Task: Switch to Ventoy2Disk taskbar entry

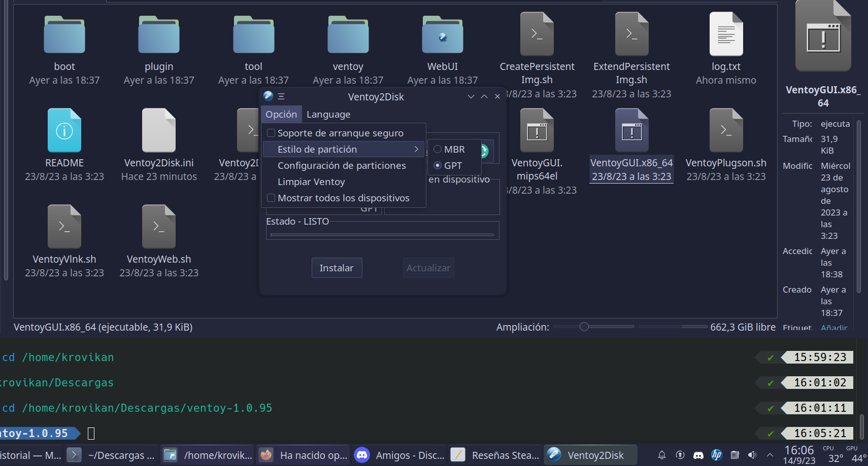Action: (x=590, y=455)
